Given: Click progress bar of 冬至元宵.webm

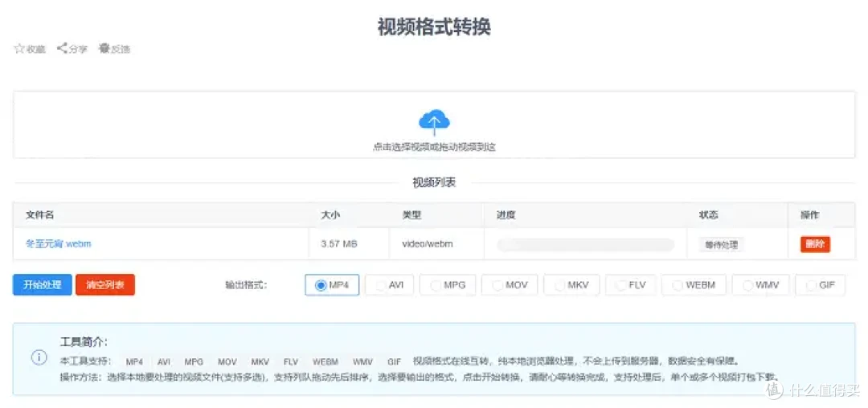Looking at the screenshot, I should tap(586, 245).
